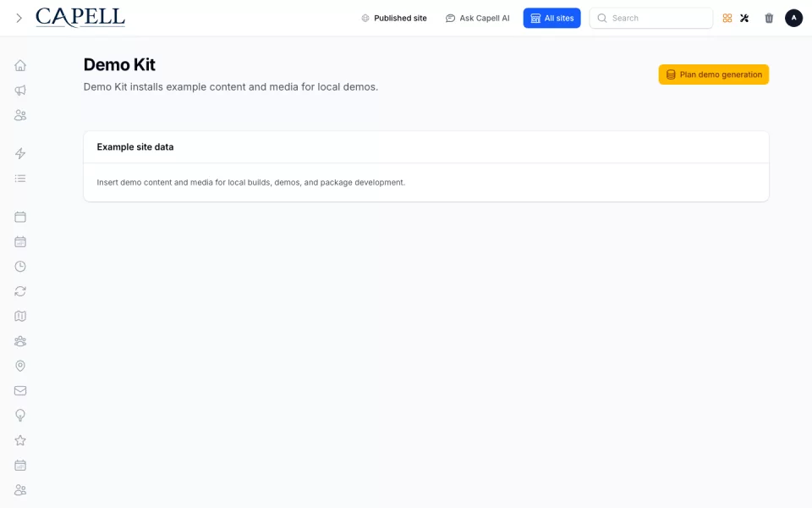Open the three-person group sidebar icon
The width and height of the screenshot is (812, 508).
(20, 341)
